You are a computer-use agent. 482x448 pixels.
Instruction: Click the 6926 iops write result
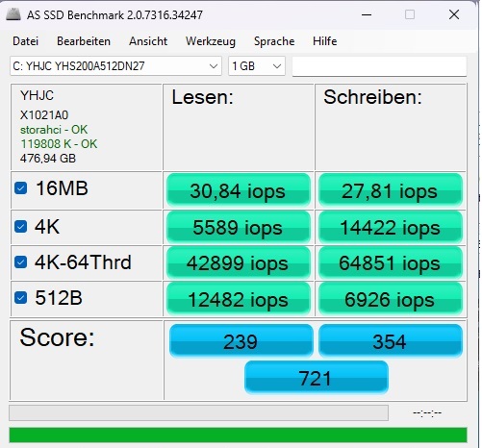click(x=391, y=299)
